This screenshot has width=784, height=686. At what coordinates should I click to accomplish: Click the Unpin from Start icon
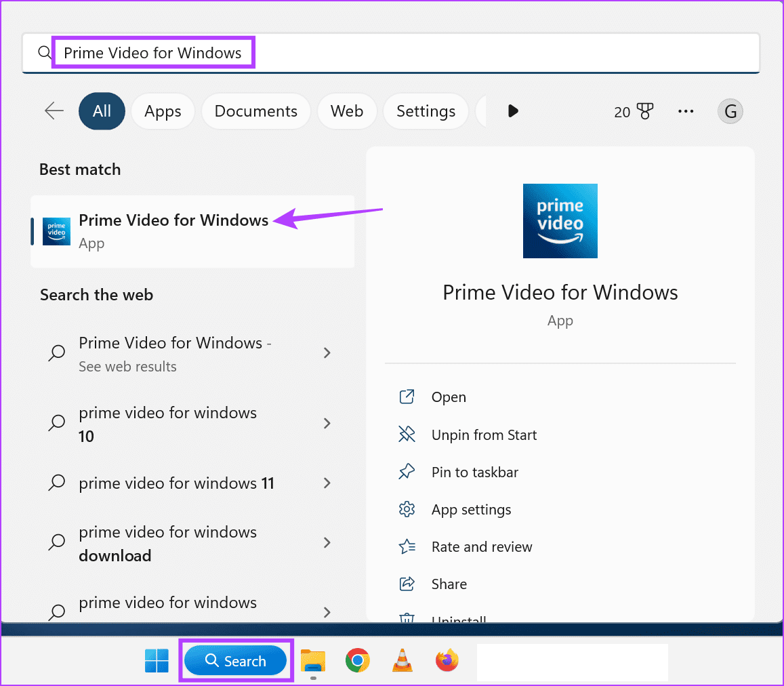click(x=407, y=435)
